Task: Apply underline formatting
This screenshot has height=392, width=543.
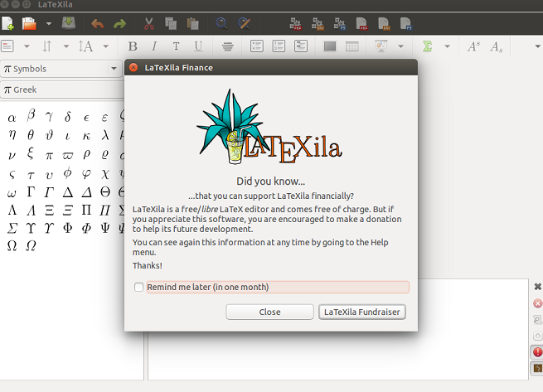Action: [x=198, y=46]
